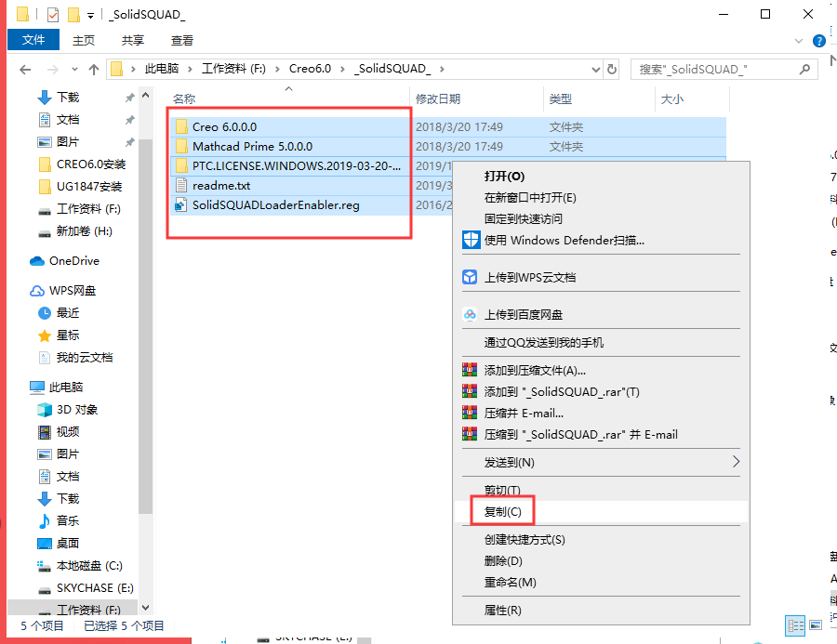Click the quick access properties checkmark icon
837x644 pixels.
(x=53, y=15)
